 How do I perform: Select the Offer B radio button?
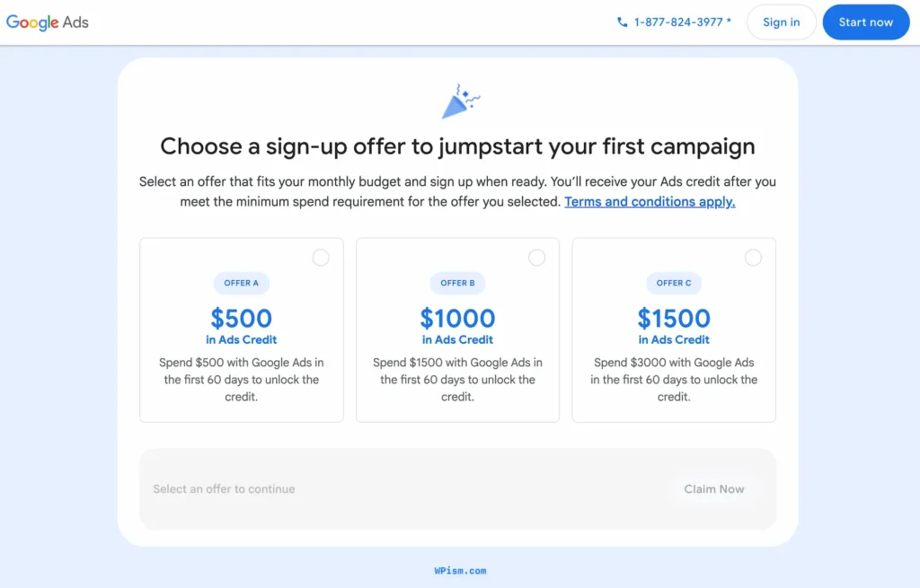coord(536,258)
